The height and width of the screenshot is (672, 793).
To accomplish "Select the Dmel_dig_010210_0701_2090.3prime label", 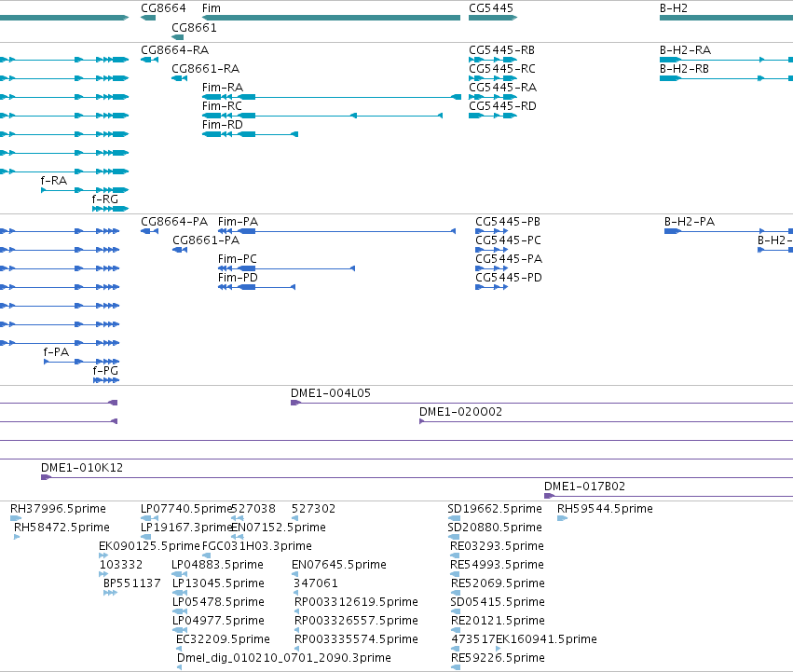I will click(284, 658).
